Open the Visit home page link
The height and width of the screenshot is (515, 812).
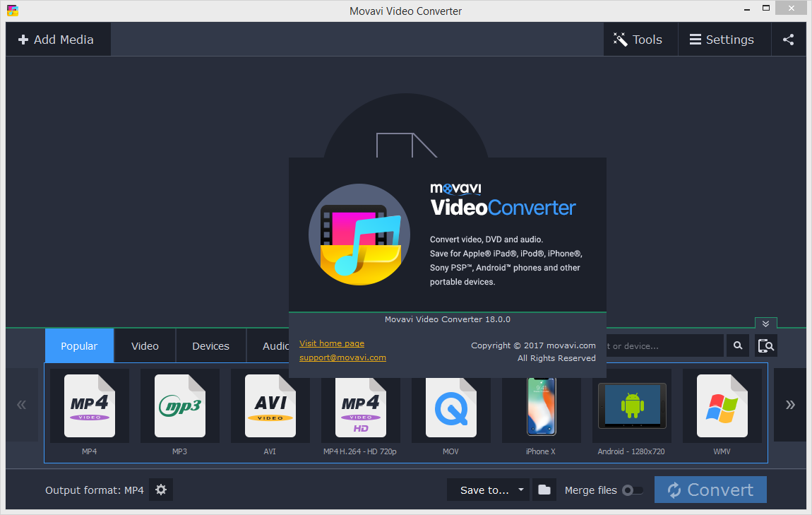pyautogui.click(x=332, y=343)
